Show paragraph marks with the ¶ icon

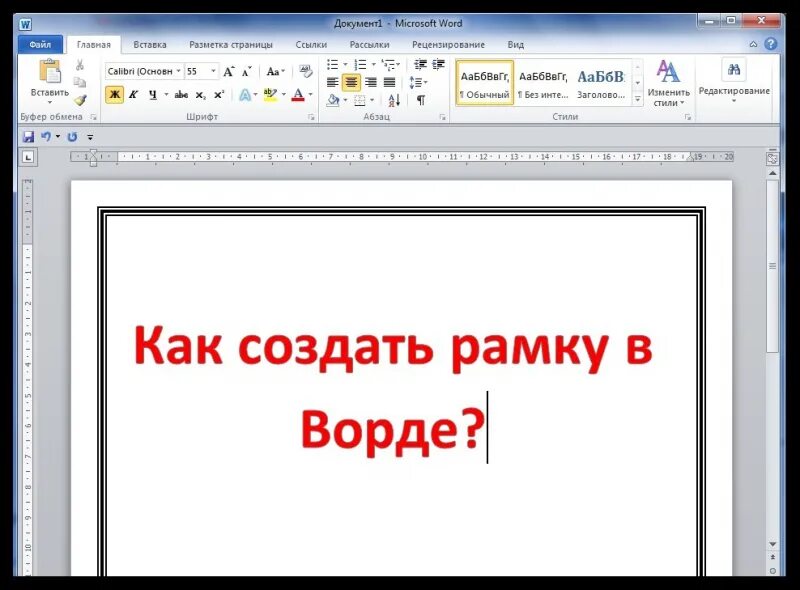click(x=421, y=100)
